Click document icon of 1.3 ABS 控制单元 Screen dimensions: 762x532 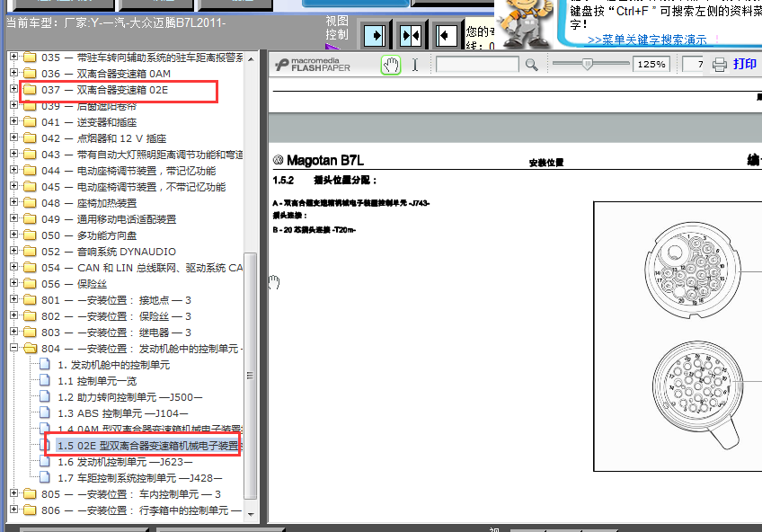coord(45,413)
